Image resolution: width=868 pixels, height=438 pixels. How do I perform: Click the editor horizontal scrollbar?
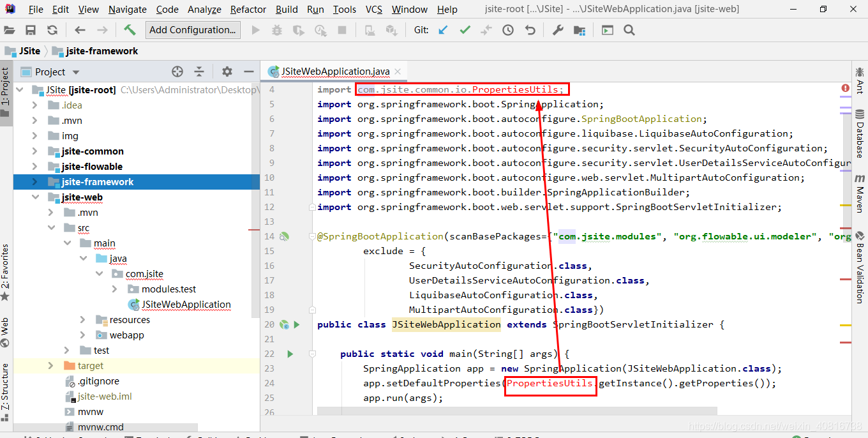click(x=517, y=411)
